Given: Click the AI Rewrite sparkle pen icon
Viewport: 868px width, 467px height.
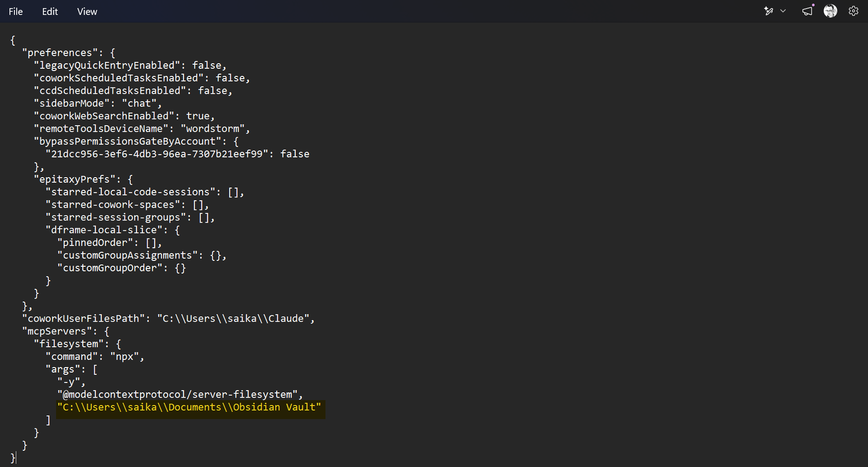Looking at the screenshot, I should coord(769,11).
